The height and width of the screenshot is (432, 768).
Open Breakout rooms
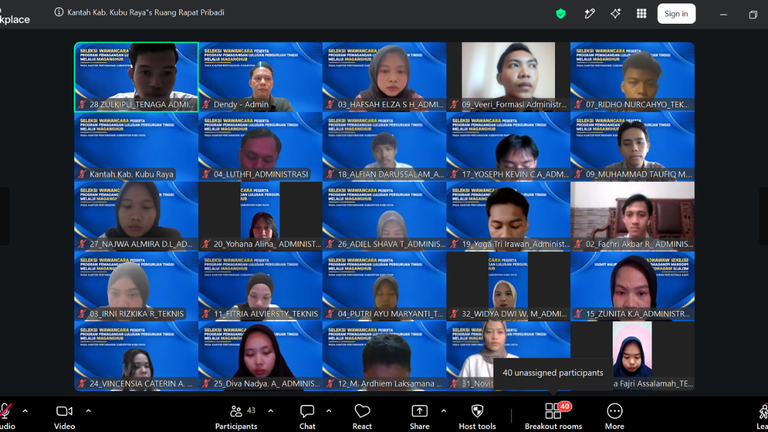(x=553, y=417)
